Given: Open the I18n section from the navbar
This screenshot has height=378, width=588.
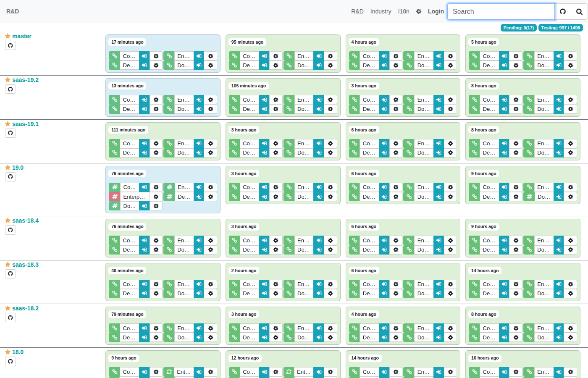Looking at the screenshot, I should [x=404, y=11].
